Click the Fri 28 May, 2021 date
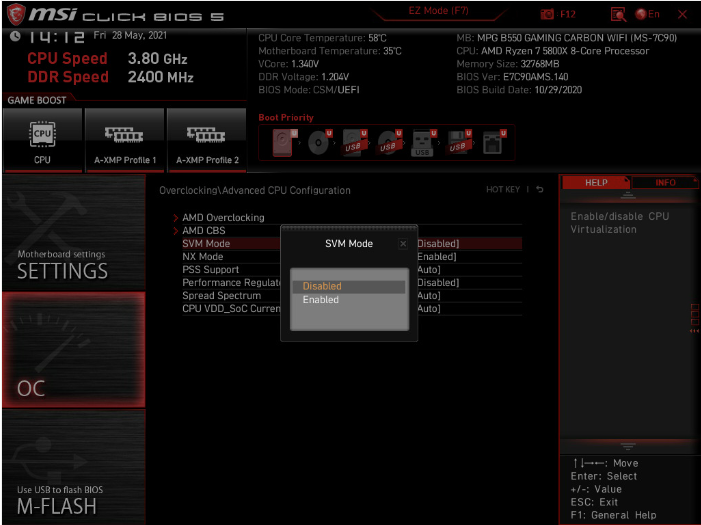701x525 pixels. click(x=130, y=35)
